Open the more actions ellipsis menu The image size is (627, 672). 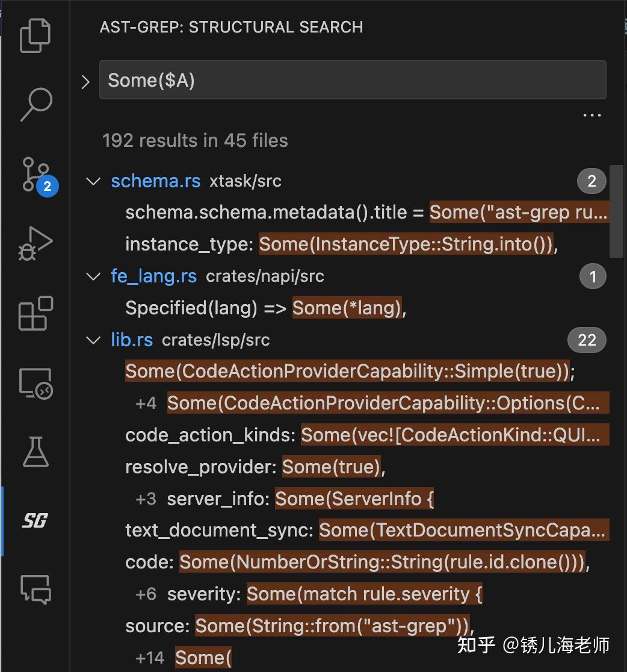[x=591, y=115]
